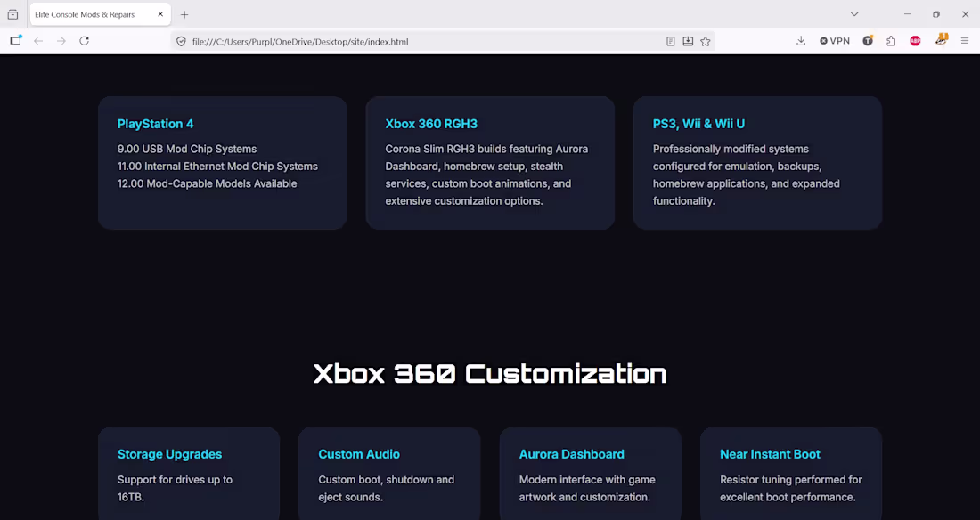
Task: Close the Elite Console Mods & Repairs tab
Action: tap(160, 14)
